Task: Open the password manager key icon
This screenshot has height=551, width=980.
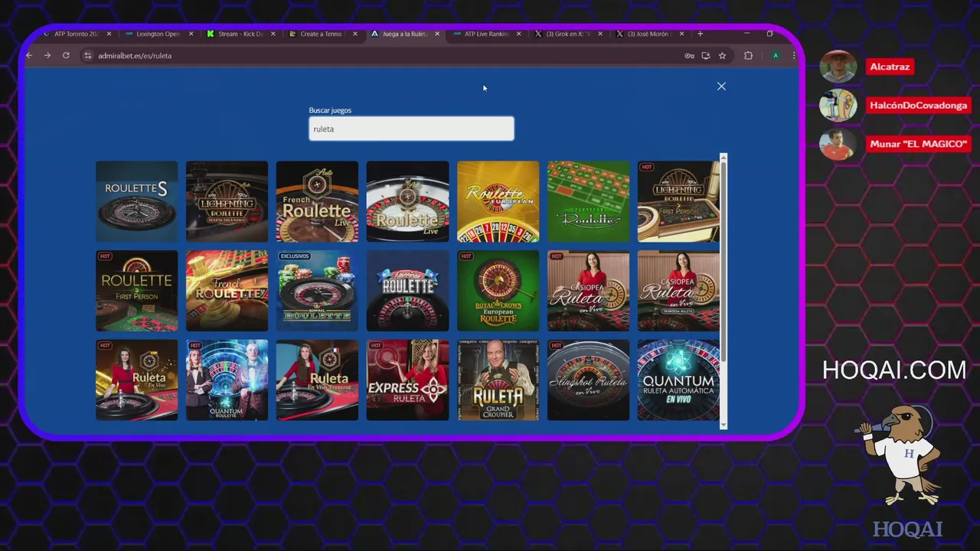Action: pos(689,56)
